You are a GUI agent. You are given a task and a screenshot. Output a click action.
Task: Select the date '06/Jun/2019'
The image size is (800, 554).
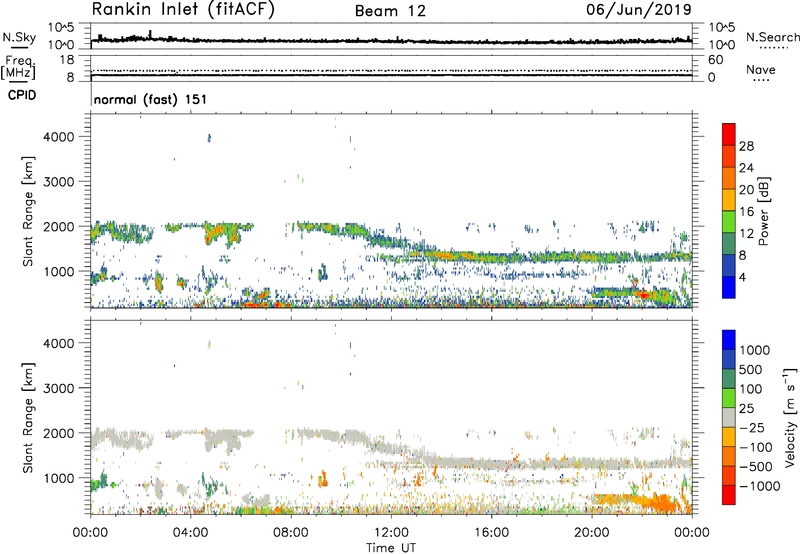[639, 10]
